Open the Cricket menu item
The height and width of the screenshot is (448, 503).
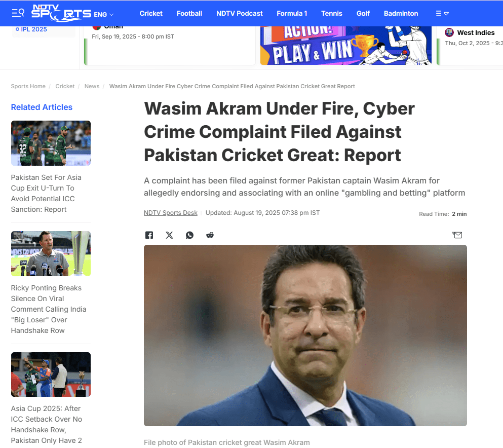point(151,14)
